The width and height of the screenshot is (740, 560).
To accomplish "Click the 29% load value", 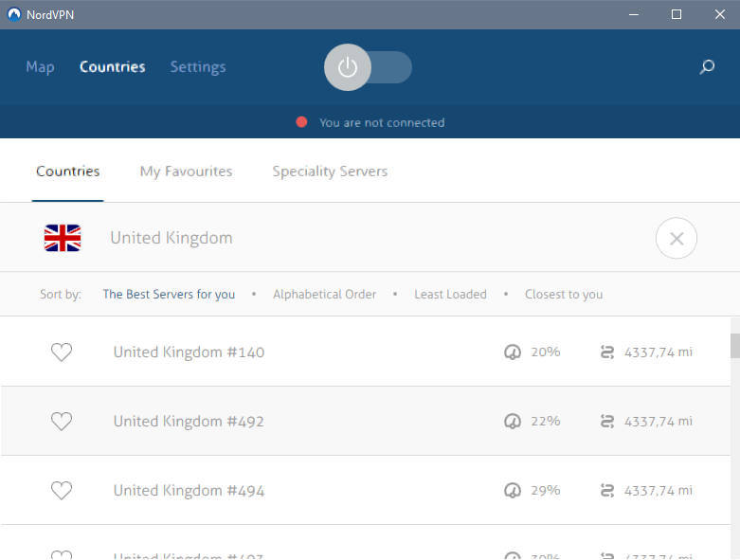I will (x=546, y=490).
